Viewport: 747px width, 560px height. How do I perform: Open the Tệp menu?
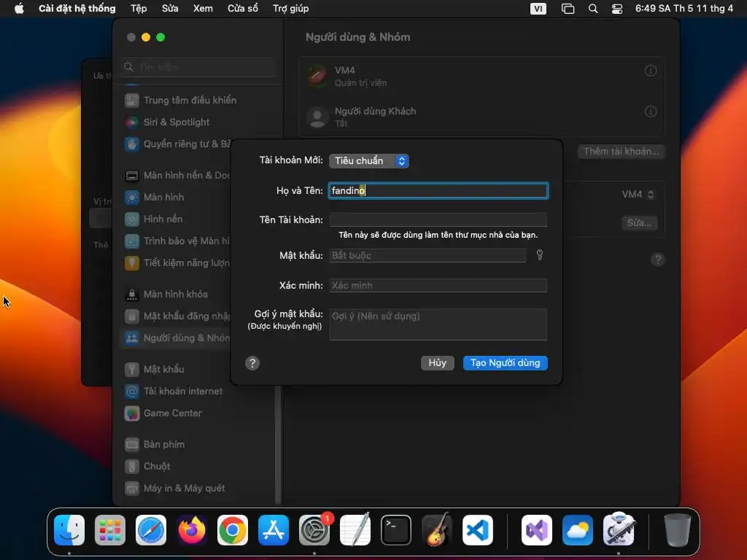[139, 9]
